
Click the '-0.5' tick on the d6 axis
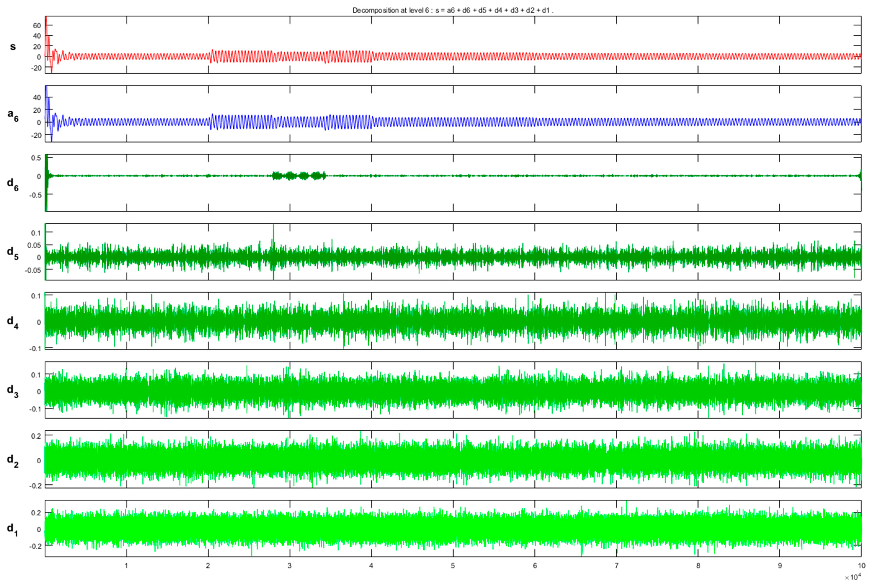coord(35,195)
